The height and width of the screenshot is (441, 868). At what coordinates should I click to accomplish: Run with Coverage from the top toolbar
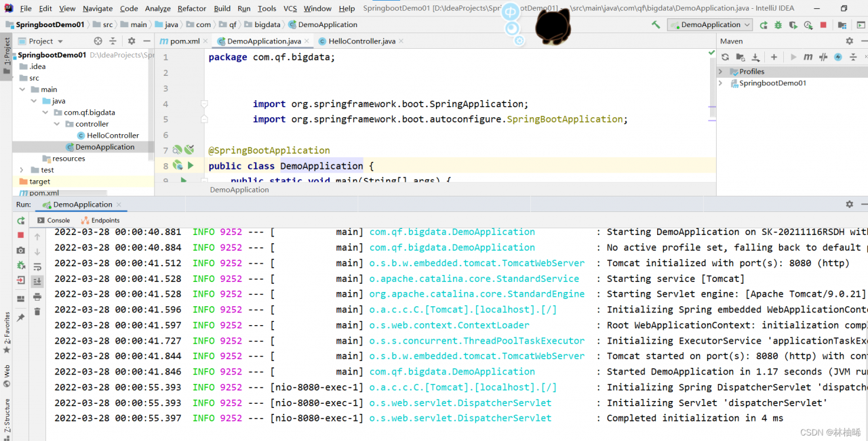793,24
